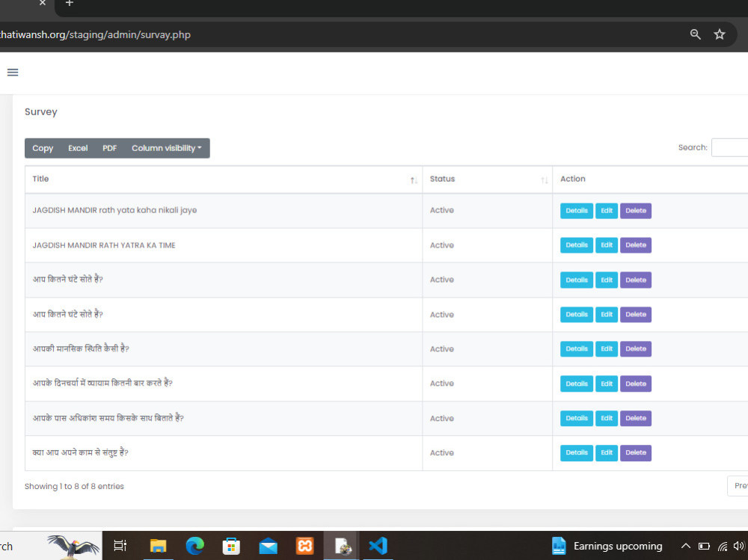The image size is (748, 560).
Task: Open Details for 'क्या आप अपने काम से संतुष्ट हैं?'
Action: (576, 452)
